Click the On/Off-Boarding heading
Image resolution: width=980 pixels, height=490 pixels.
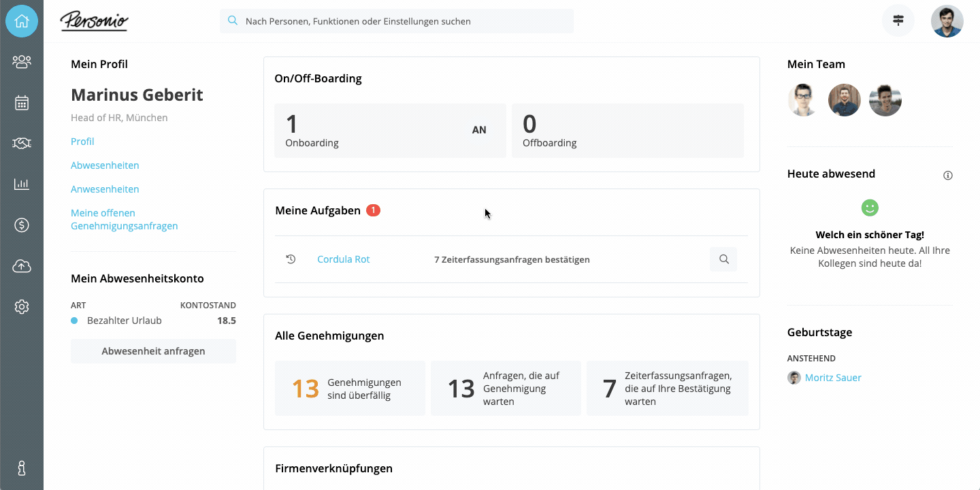click(x=318, y=78)
